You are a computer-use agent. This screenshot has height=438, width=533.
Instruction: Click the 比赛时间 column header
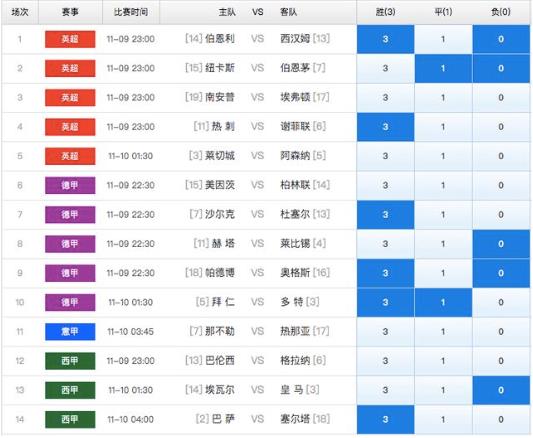click(x=131, y=12)
